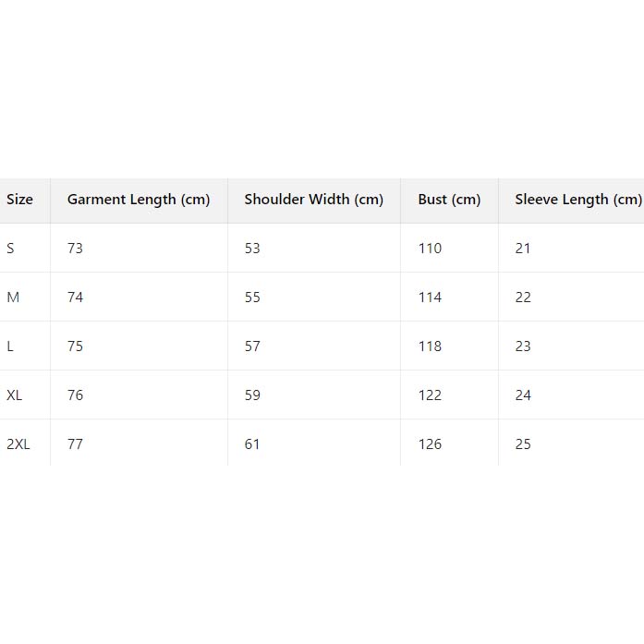
Task: Click the Sleeve Length (cm) column header
Action: pyautogui.click(x=577, y=200)
